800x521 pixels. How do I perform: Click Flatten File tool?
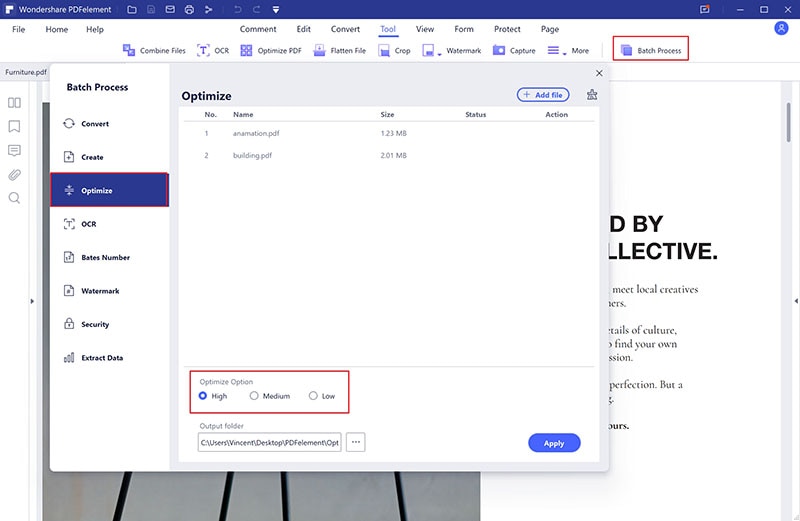pos(340,51)
